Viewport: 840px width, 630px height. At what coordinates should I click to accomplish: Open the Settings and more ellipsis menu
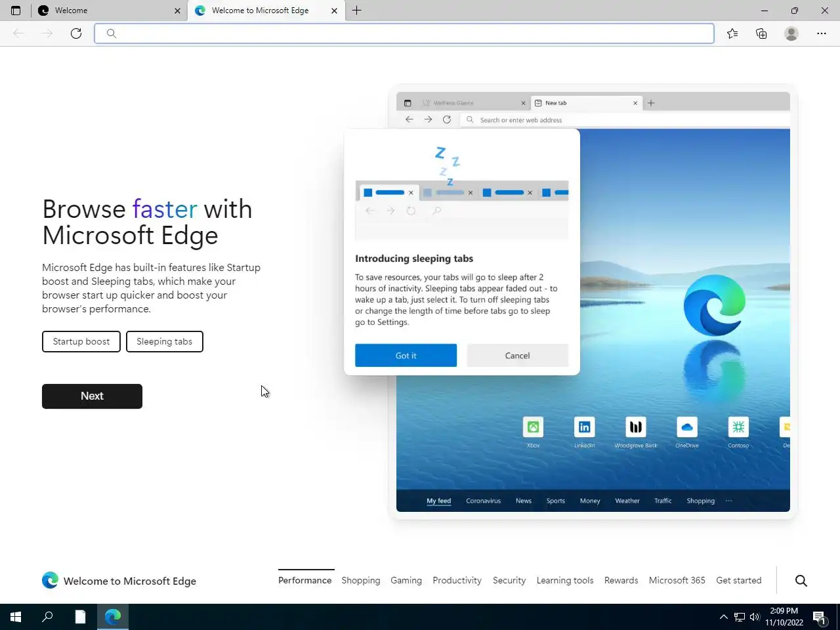[x=822, y=33]
